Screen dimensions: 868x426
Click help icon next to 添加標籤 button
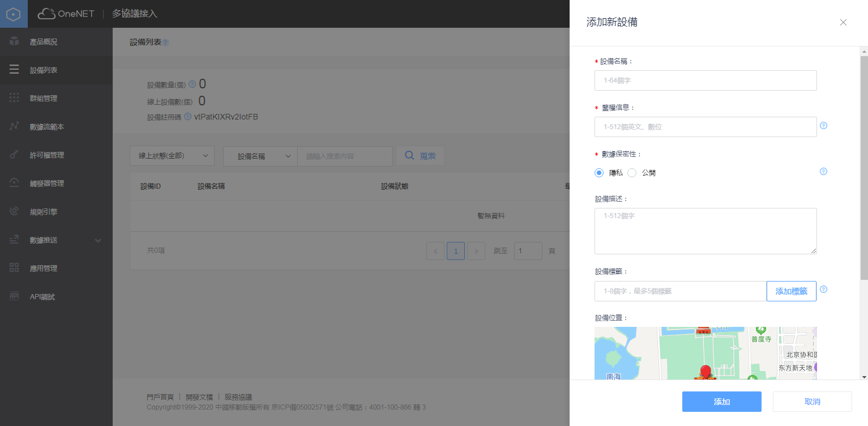[823, 289]
